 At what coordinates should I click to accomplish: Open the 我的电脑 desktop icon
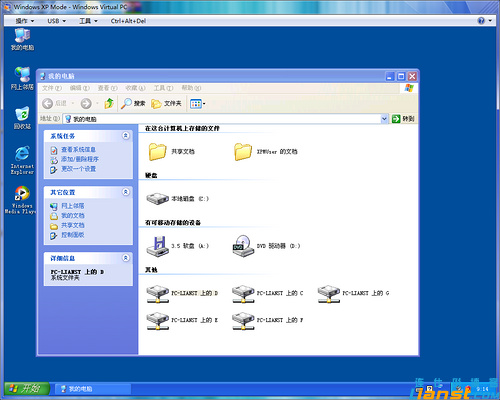point(22,39)
